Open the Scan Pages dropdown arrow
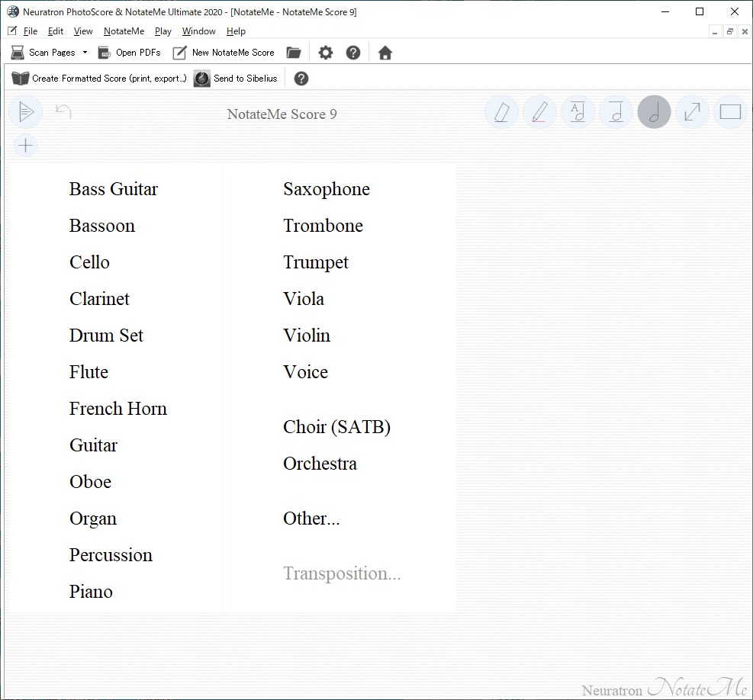753x700 pixels. [85, 53]
